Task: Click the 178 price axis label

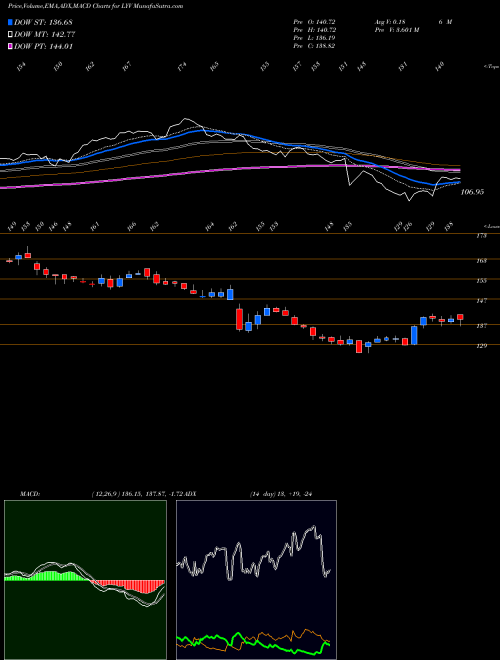Action: point(482,236)
